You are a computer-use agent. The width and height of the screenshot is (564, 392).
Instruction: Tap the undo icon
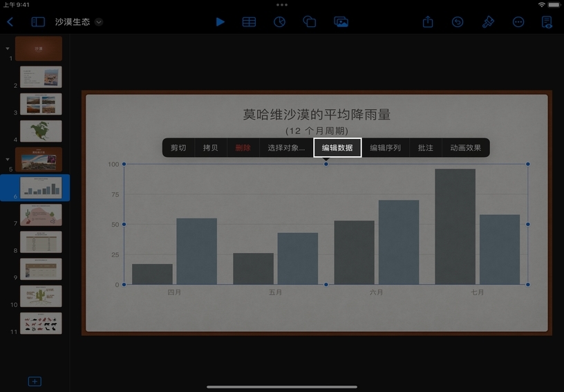458,22
